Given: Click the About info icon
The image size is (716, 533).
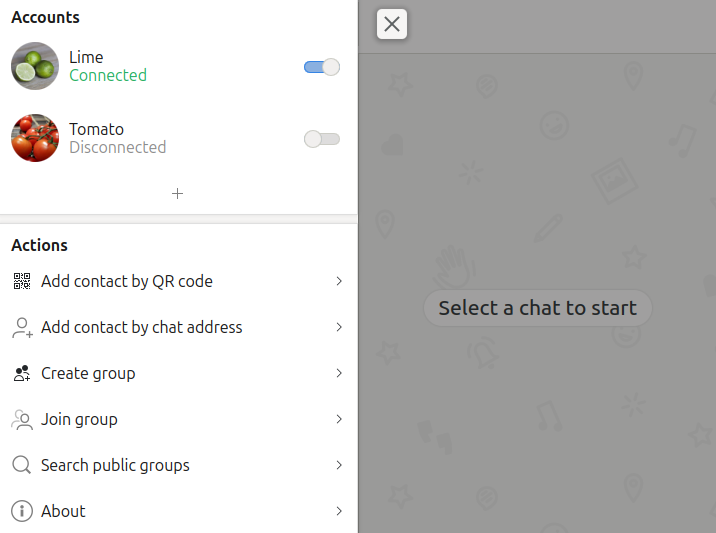Looking at the screenshot, I should [22, 511].
